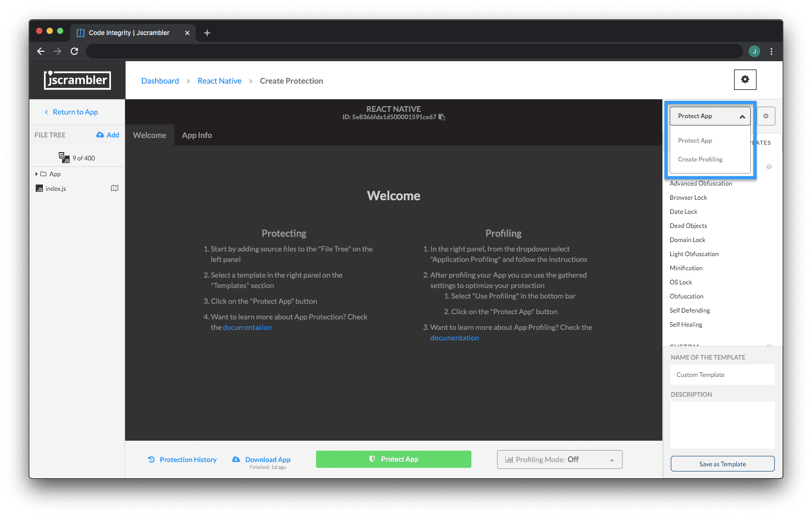Click the index.js file type icon
The image size is (812, 517).
pyautogui.click(x=39, y=189)
